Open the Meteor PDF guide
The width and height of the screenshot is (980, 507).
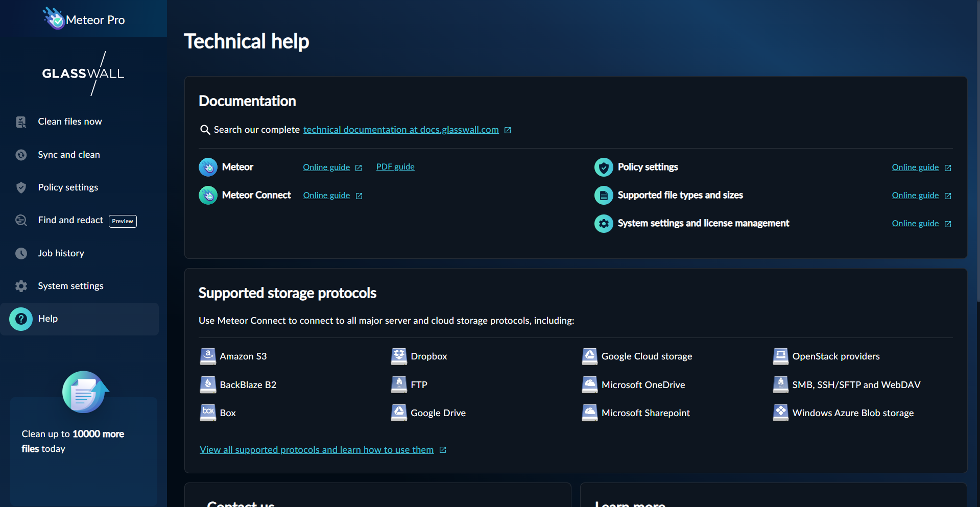[x=395, y=166]
